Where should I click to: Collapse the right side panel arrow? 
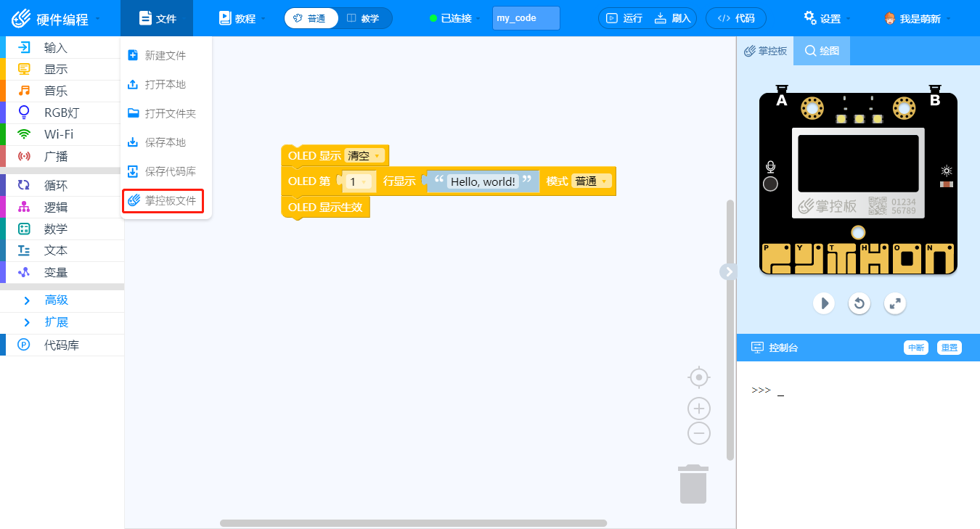(x=728, y=271)
